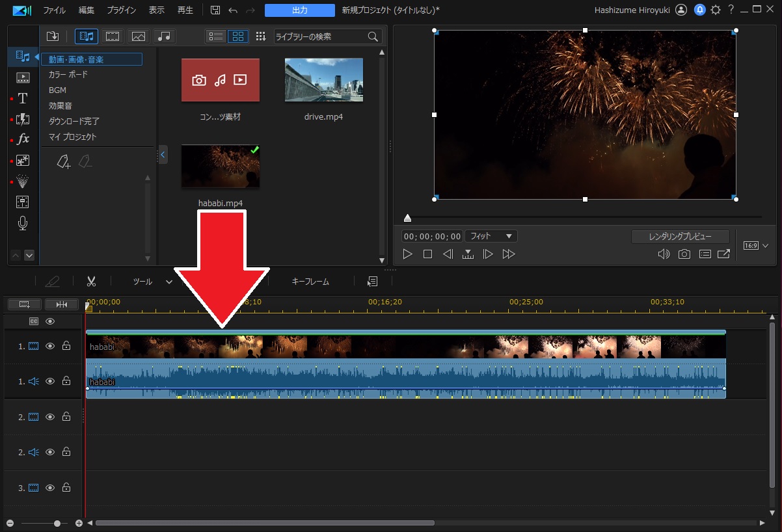The image size is (782, 532).
Task: Take a snapshot with camera icon
Action: pos(684,254)
